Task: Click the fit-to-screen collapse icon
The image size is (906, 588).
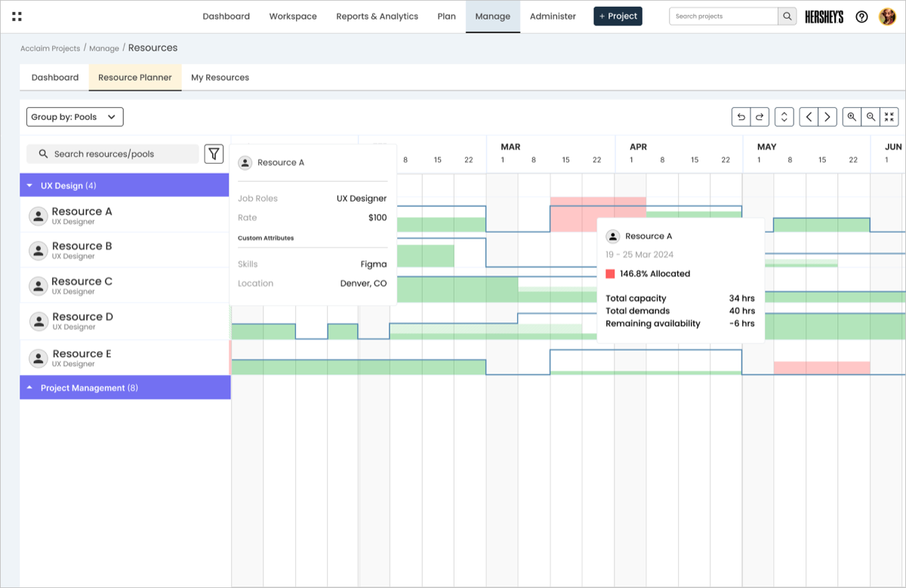Action: [x=889, y=117]
